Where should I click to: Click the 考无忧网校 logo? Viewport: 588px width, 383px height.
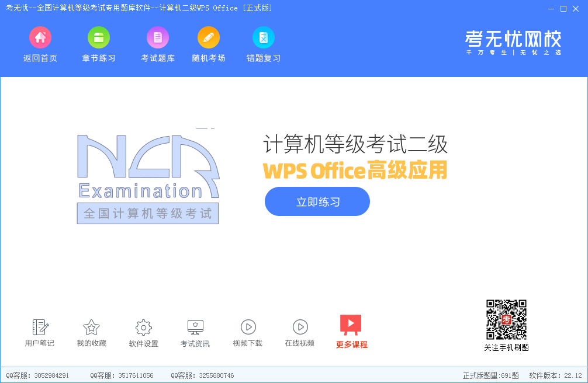(x=513, y=42)
